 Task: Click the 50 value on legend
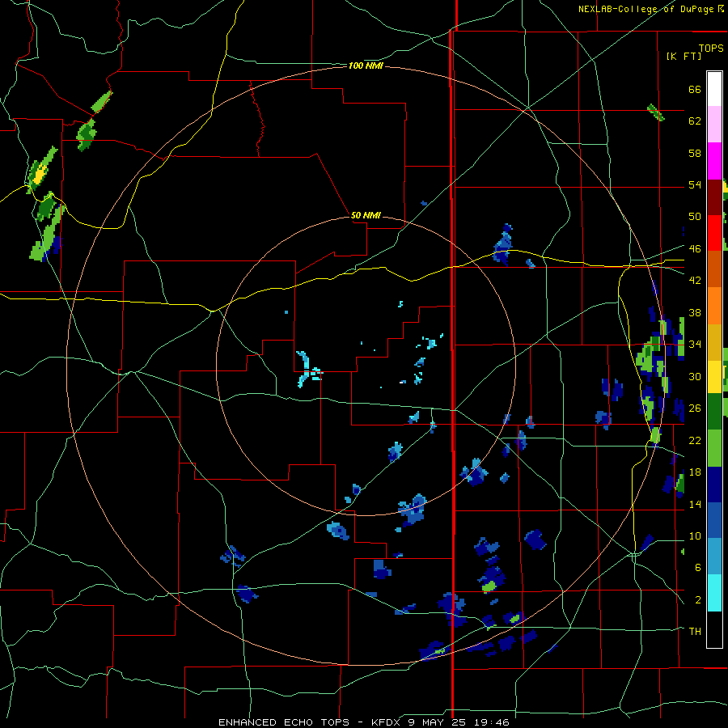(x=695, y=216)
